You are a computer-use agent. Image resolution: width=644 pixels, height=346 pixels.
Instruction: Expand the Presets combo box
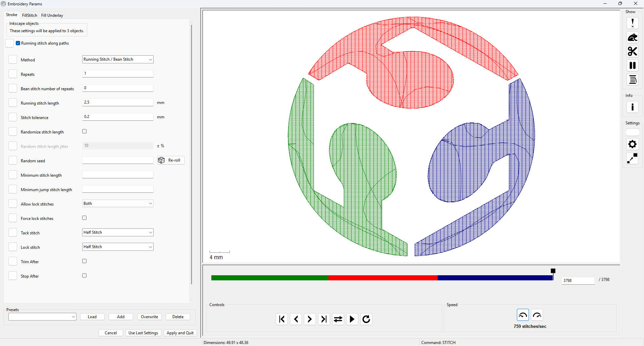42,317
